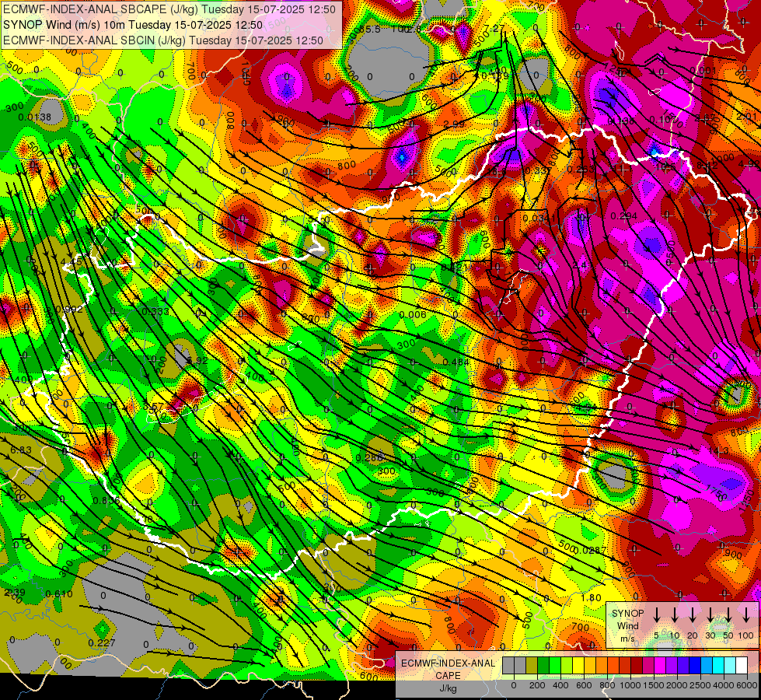Click the 'SYNOP Wind m/s' legend label
Screen dimensions: 761x700
tap(627, 625)
